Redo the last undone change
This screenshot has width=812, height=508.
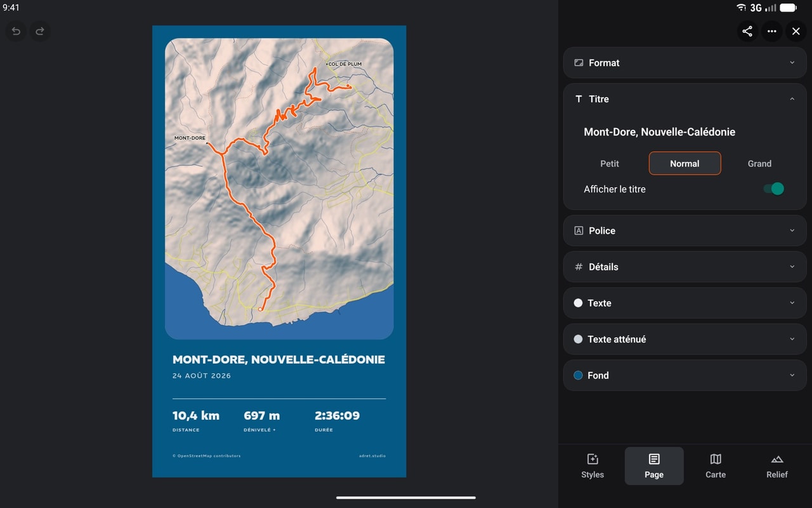(40, 31)
